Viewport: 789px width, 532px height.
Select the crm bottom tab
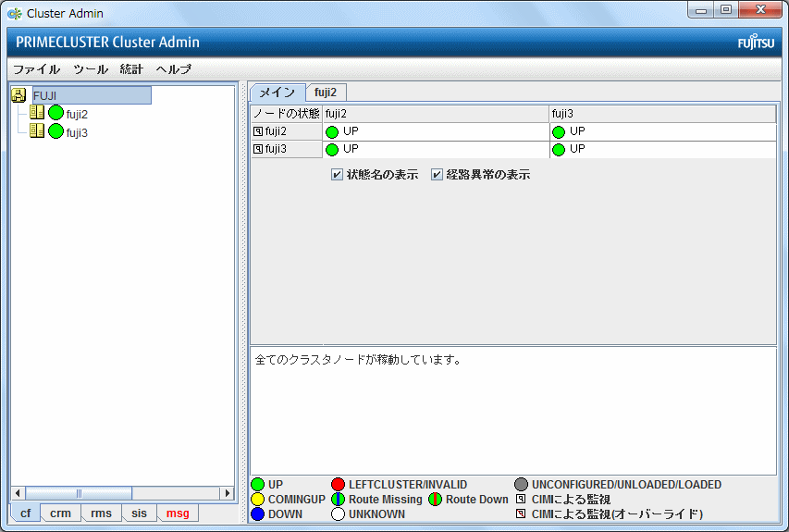coord(60,513)
